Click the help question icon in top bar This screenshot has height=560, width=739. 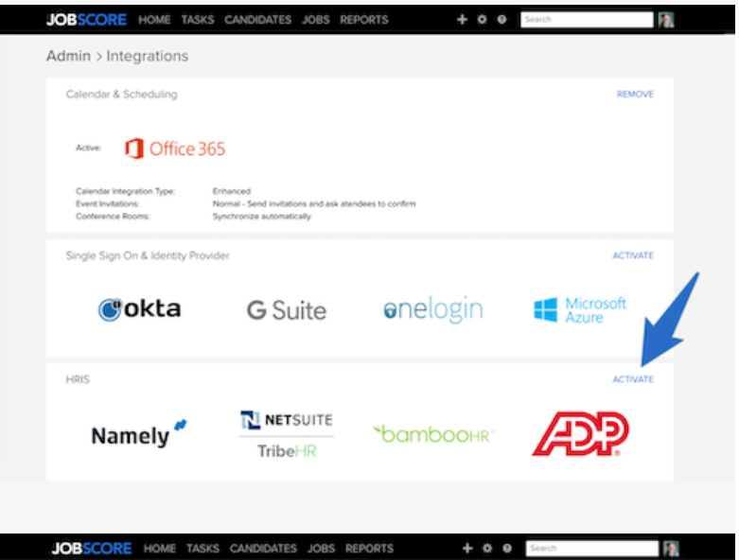(501, 19)
